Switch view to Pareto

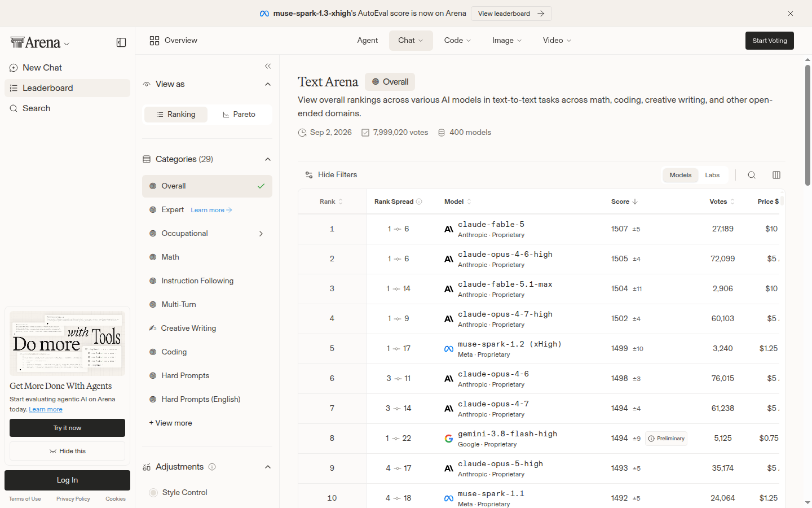tap(239, 115)
